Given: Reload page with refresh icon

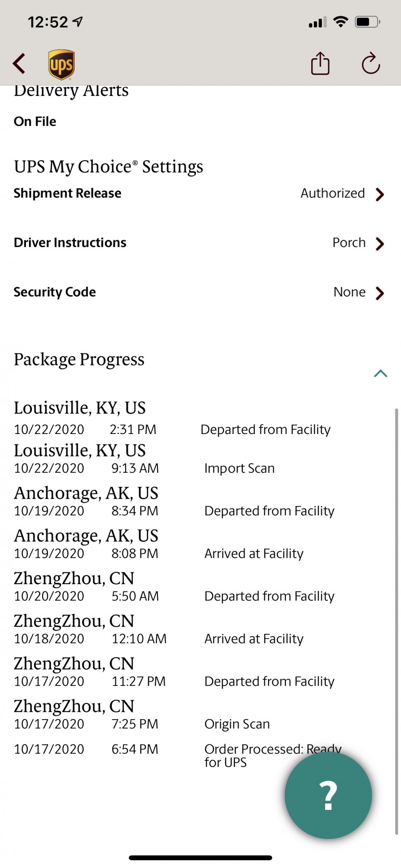Looking at the screenshot, I should [371, 64].
